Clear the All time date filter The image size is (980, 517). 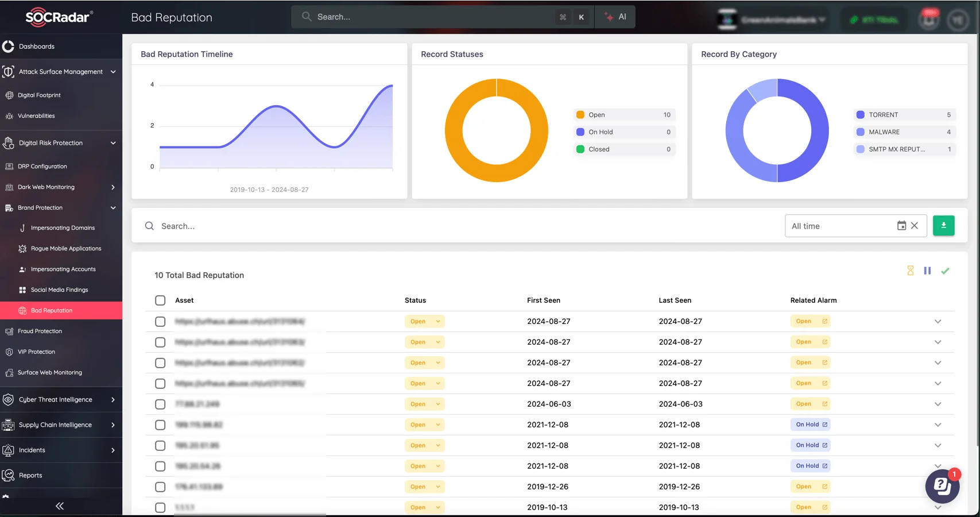click(x=915, y=226)
